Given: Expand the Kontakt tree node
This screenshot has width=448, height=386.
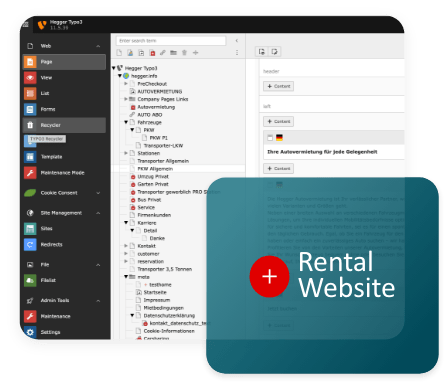Looking at the screenshot, I should pos(126,246).
